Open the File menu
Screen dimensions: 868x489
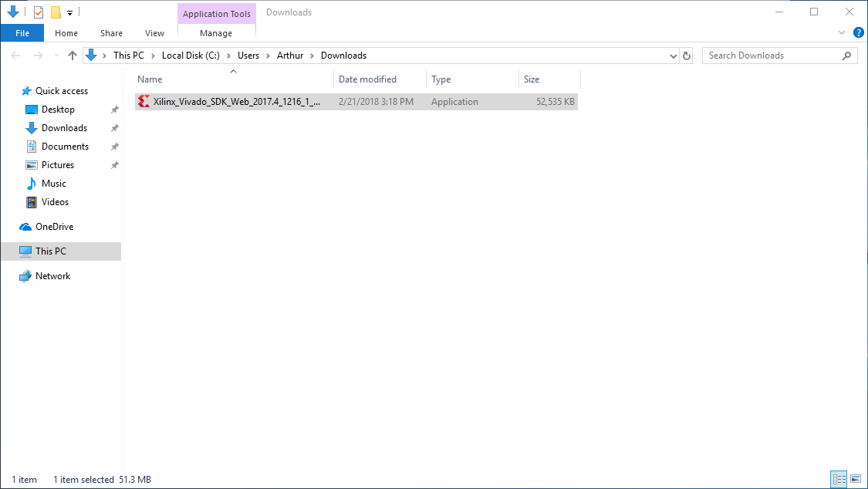[22, 33]
